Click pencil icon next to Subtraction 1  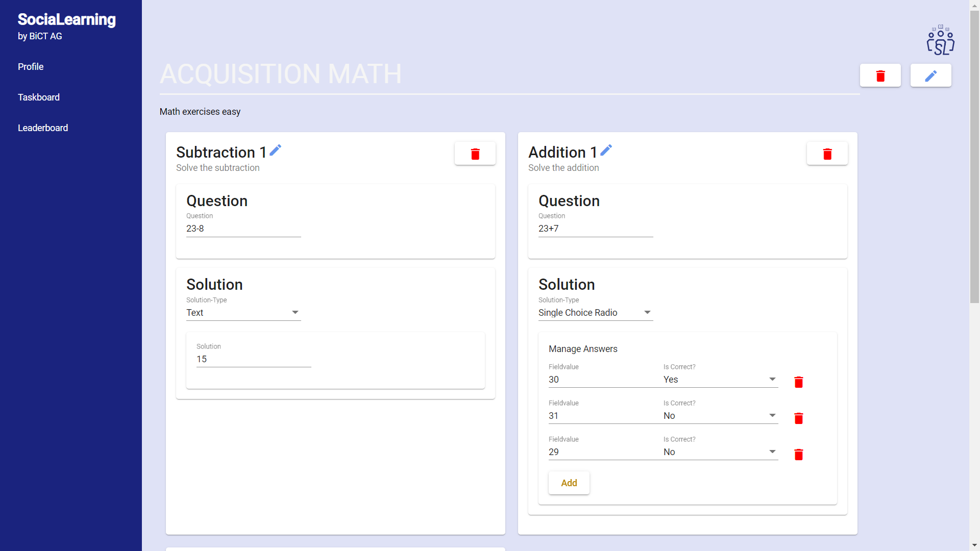tap(276, 150)
